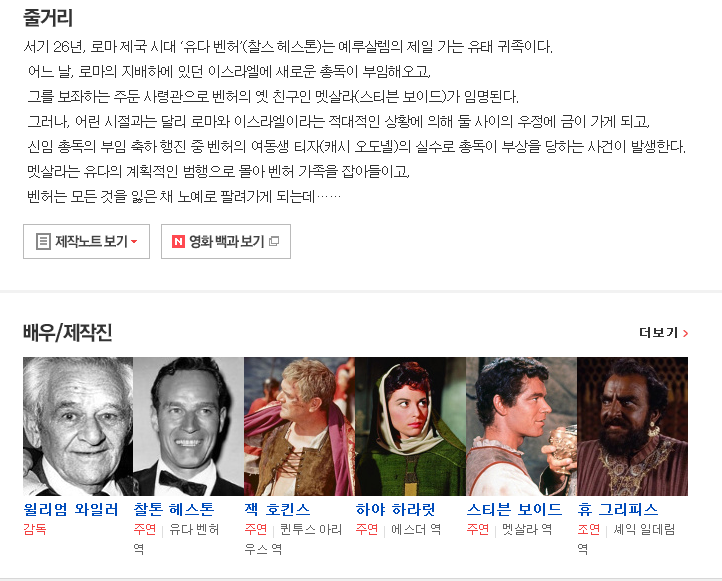Open 영화 백과 보기 external link icon

pyautogui.click(x=274, y=241)
